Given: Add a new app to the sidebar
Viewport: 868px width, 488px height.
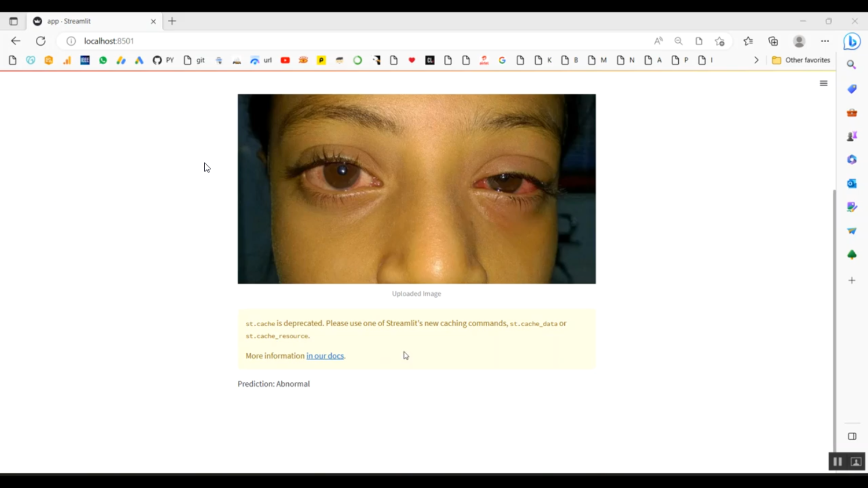Looking at the screenshot, I should point(852,280).
